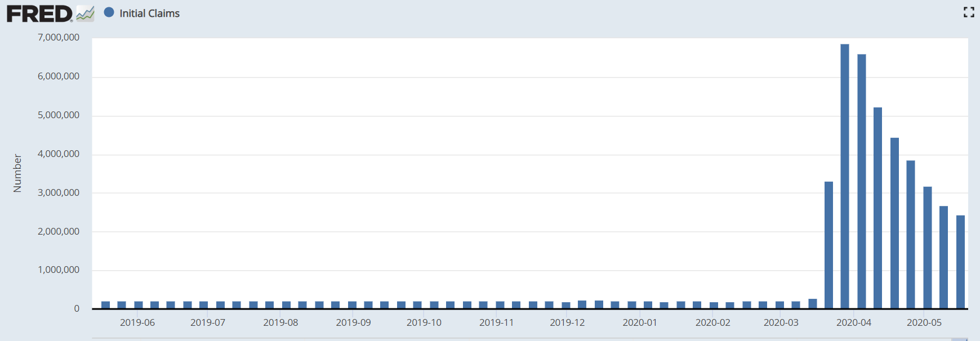Open fullscreen view of the chart

[x=969, y=12]
